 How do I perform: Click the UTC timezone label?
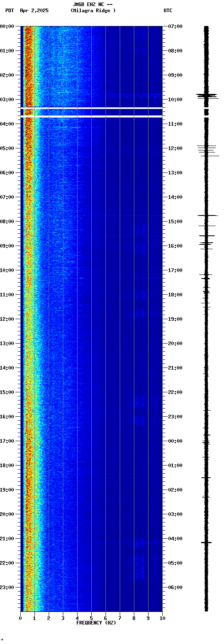[x=168, y=11]
